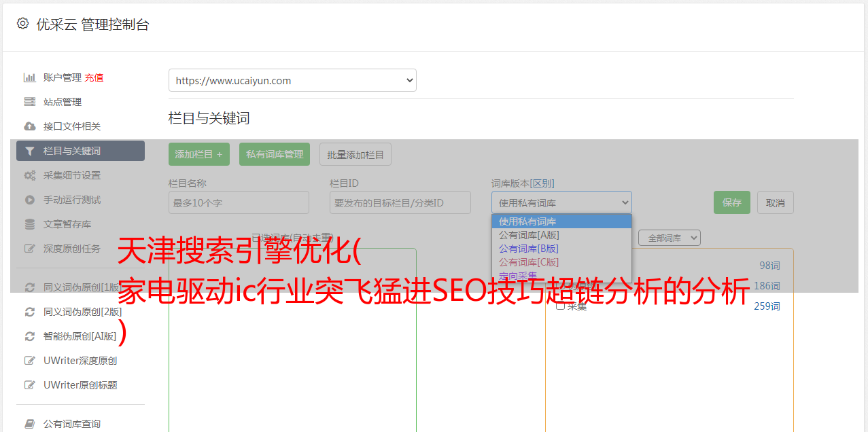The height and width of the screenshot is (432, 868).
Task: Go to 站点管理 in the sidebar
Action: click(x=63, y=102)
